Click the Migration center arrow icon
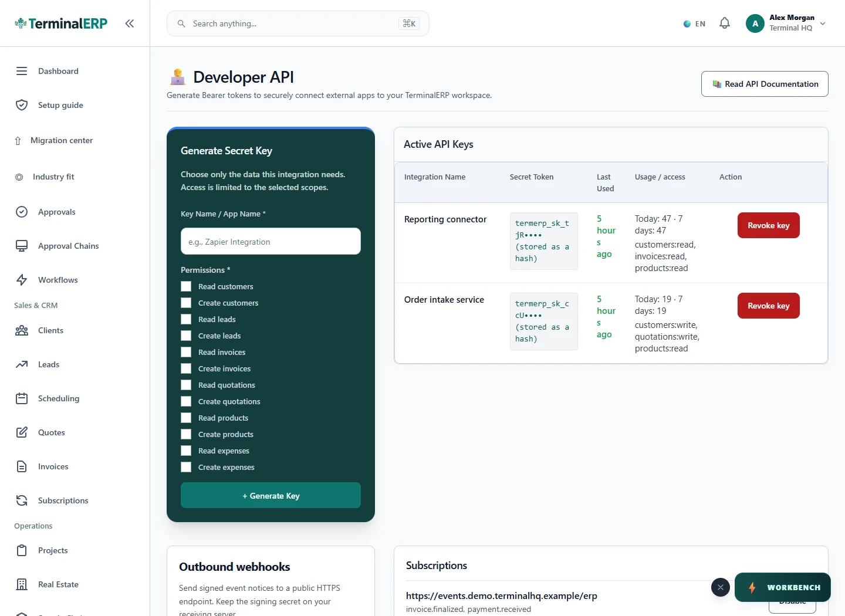The width and height of the screenshot is (845, 616). pyautogui.click(x=18, y=141)
